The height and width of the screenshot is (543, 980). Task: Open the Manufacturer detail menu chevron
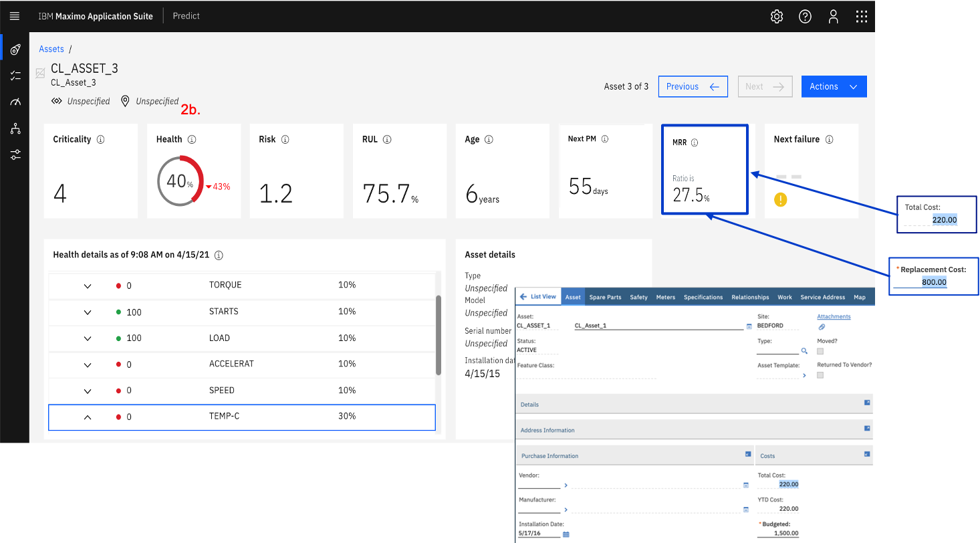(x=566, y=510)
